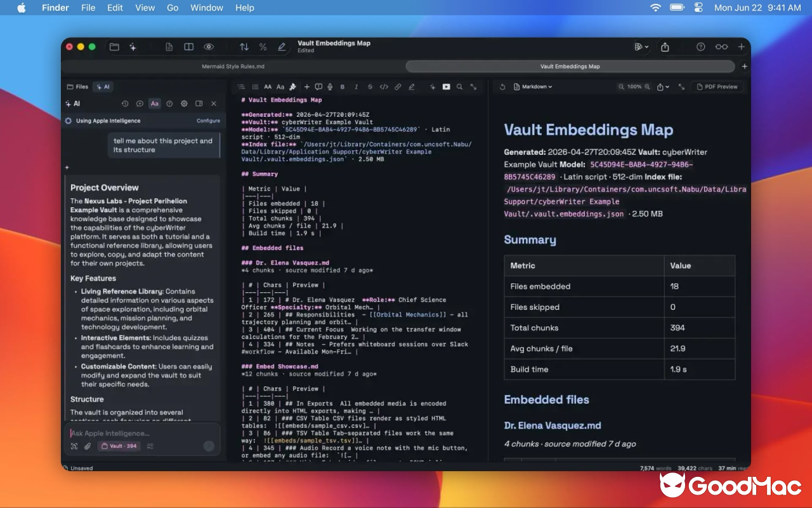The image size is (812, 508).
Task: Open the help question mark in title bar
Action: coord(700,47)
